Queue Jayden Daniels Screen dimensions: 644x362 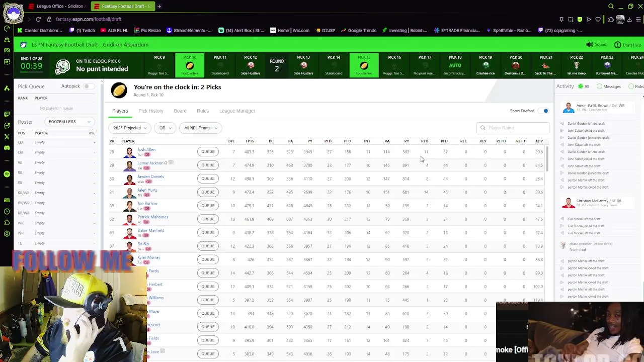(x=208, y=178)
